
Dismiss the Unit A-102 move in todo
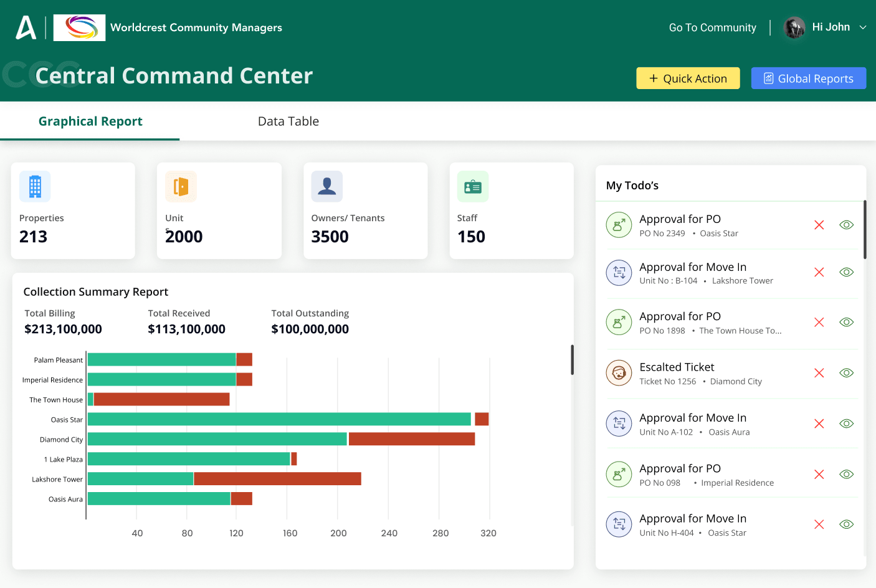(819, 424)
